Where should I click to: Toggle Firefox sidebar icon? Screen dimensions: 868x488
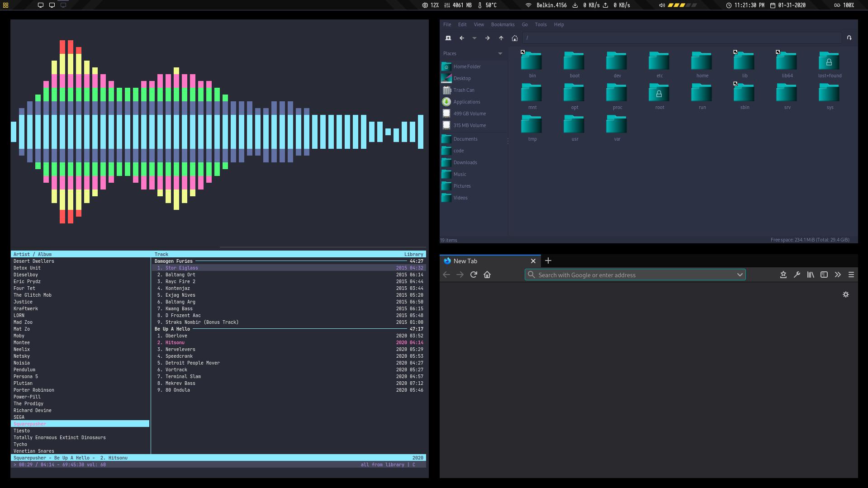point(824,275)
